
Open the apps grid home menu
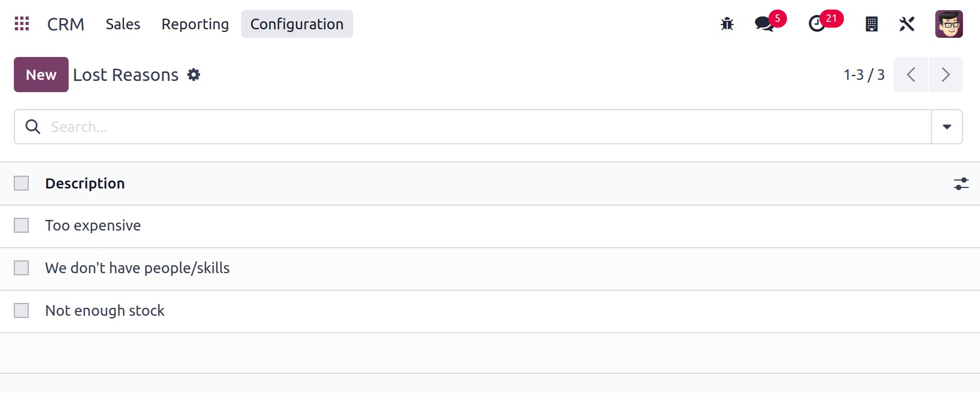click(22, 24)
